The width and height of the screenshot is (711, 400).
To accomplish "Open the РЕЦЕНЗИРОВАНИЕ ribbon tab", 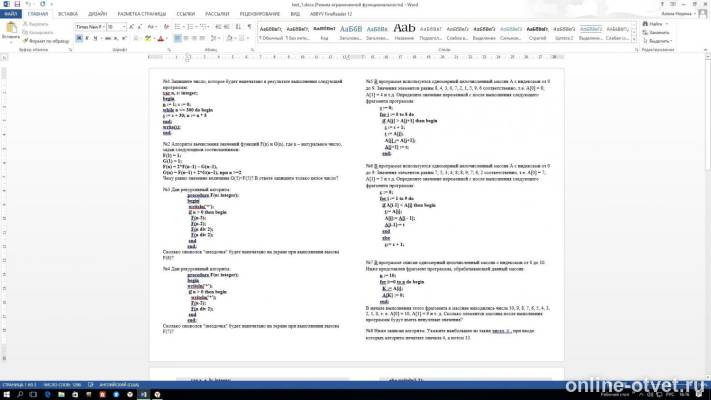I will click(x=260, y=14).
